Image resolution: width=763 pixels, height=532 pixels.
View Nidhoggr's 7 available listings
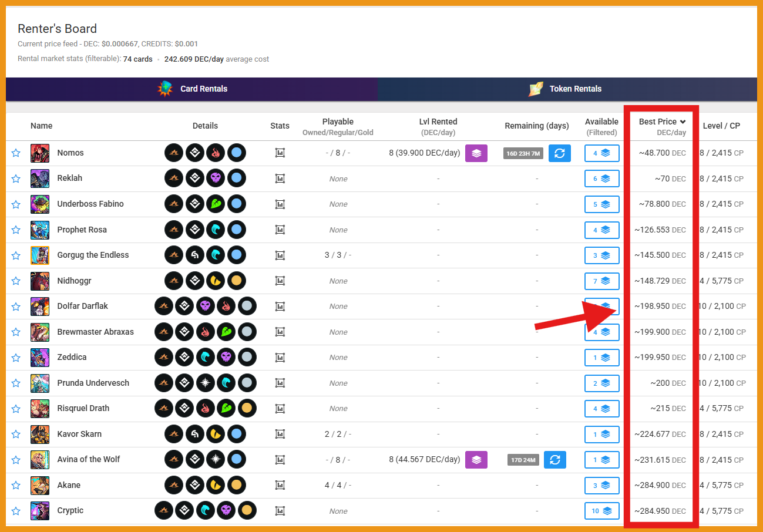click(x=602, y=281)
